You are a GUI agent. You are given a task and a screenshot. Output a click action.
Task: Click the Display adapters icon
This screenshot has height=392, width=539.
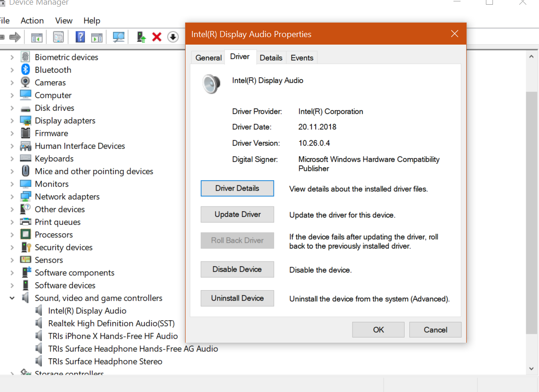[x=26, y=121]
